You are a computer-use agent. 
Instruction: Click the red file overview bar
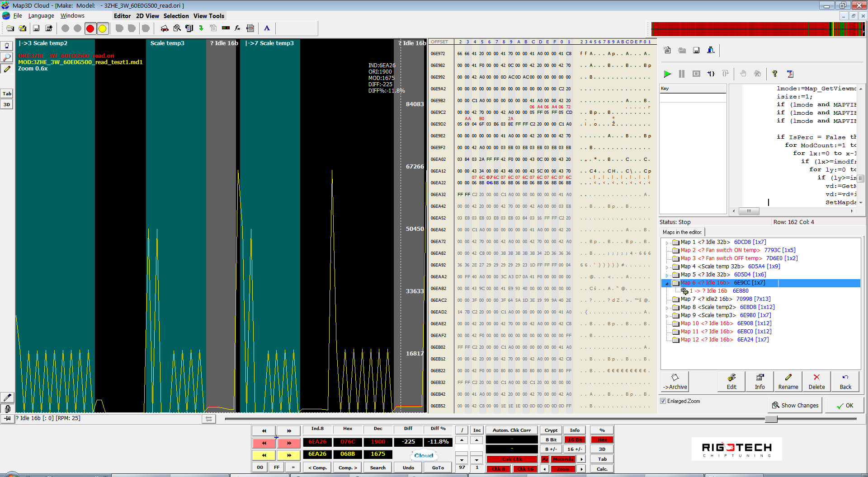[758, 29]
